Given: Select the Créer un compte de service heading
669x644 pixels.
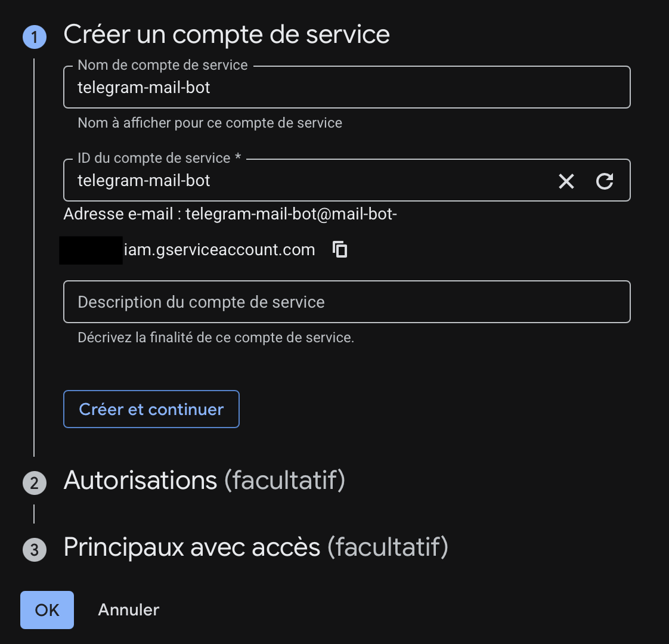Looking at the screenshot, I should (227, 35).
